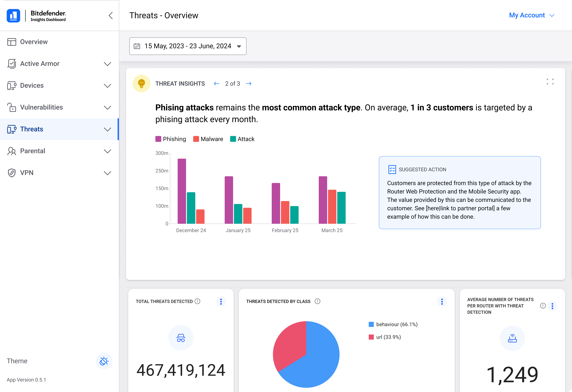Expand the Active Armor submenu chevron
Image resolution: width=572 pixels, height=392 pixels.
[x=108, y=64]
